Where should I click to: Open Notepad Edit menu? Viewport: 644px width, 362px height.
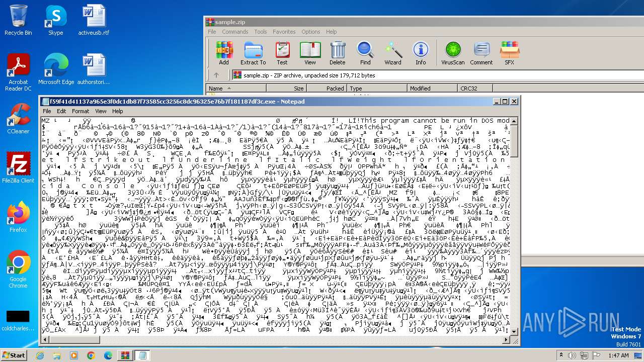pyautogui.click(x=61, y=111)
